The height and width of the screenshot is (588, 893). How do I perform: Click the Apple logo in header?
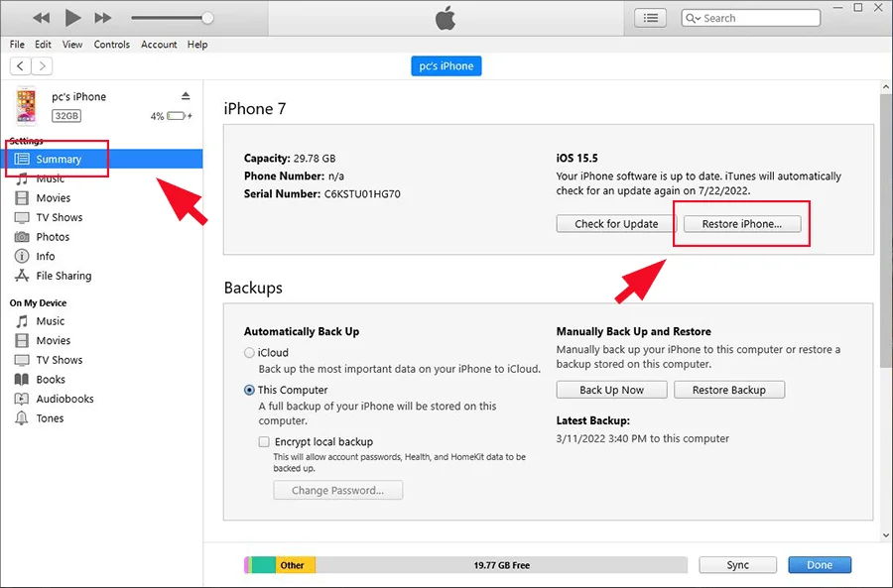(446, 18)
